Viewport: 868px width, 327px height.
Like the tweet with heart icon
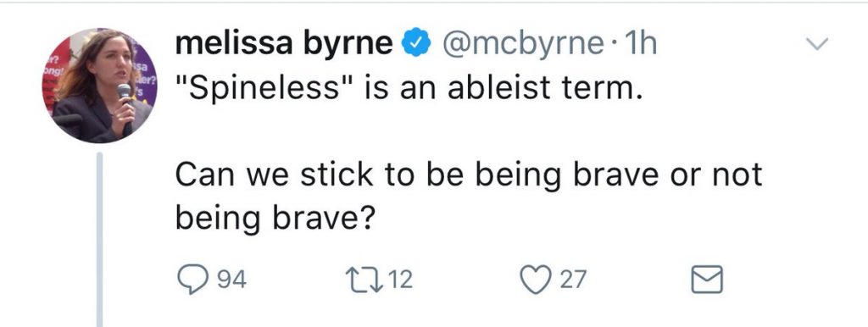(x=537, y=280)
